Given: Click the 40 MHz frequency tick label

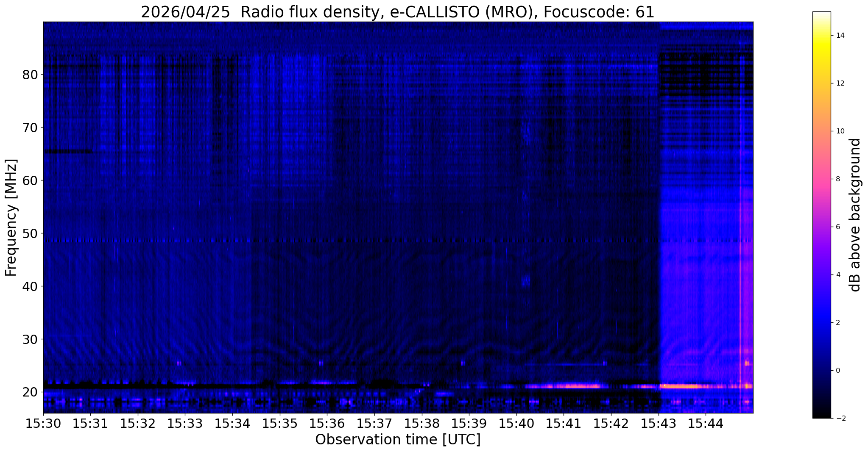Looking at the screenshot, I should tap(30, 286).
